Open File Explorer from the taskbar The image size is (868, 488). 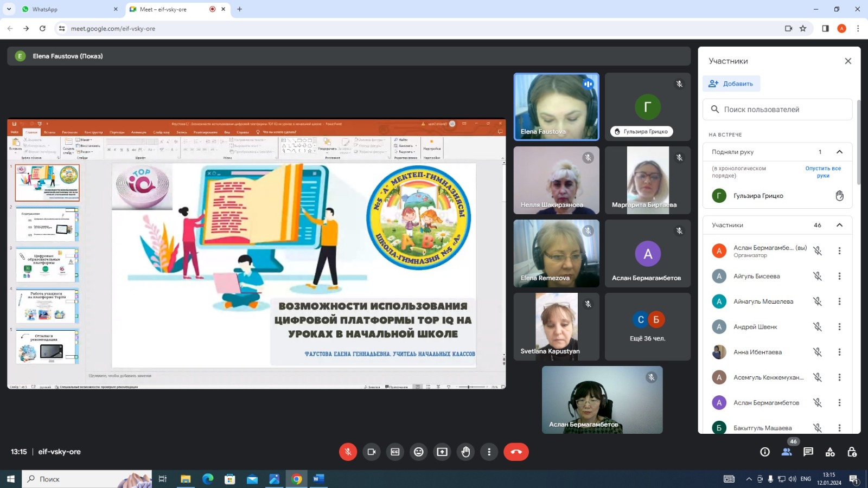pos(186,479)
